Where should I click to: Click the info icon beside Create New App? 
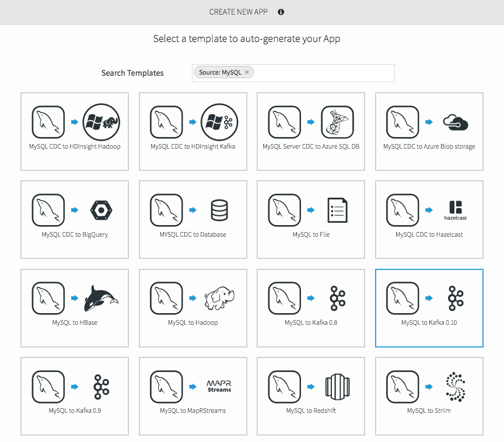281,12
